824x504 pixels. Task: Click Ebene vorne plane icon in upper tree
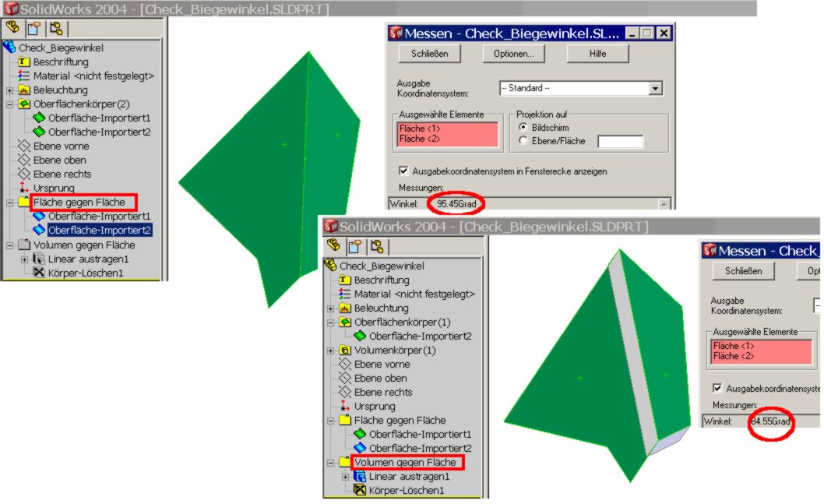click(x=24, y=146)
